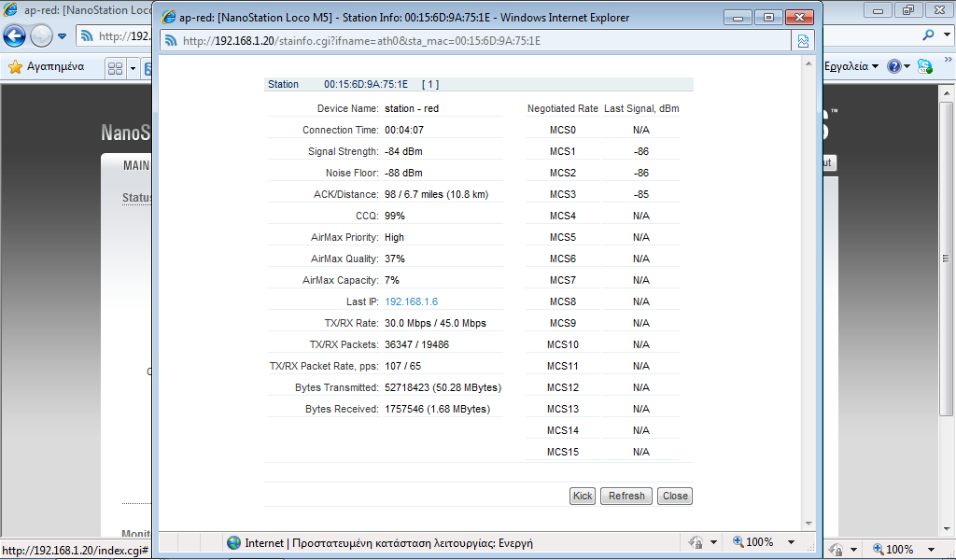Select the CCQ value 99%
This screenshot has width=956, height=560.
tap(395, 216)
